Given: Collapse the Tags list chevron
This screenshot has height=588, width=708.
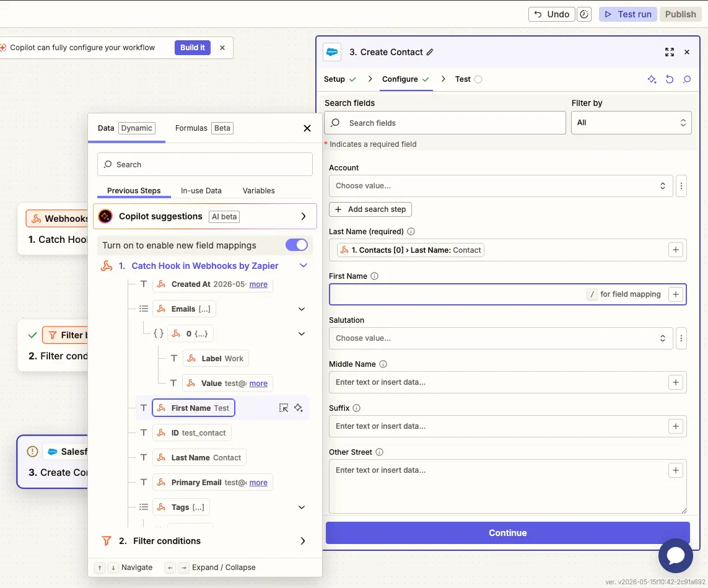Looking at the screenshot, I should pyautogui.click(x=302, y=507).
